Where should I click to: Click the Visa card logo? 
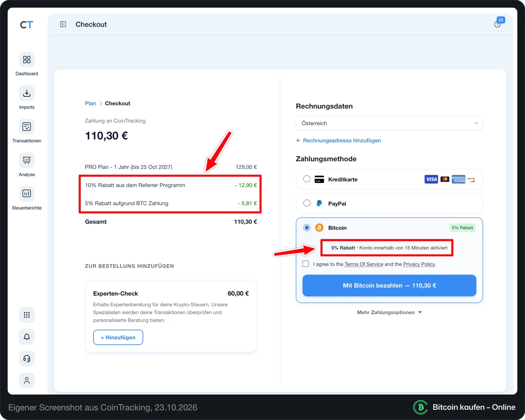click(431, 179)
